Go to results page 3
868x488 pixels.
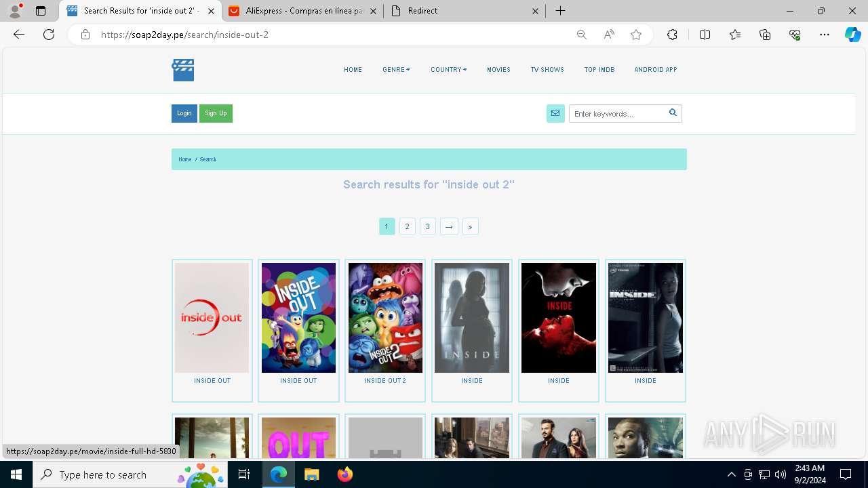pos(427,226)
